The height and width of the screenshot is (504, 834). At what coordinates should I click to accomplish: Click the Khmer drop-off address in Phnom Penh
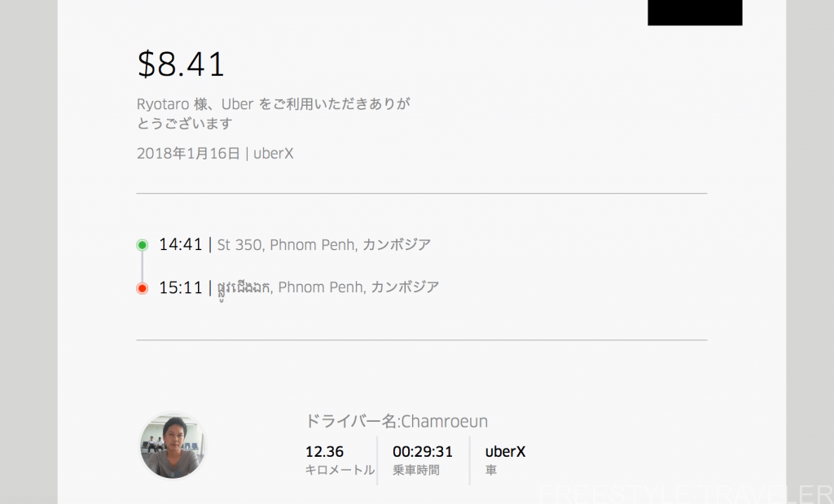pyautogui.click(x=328, y=289)
